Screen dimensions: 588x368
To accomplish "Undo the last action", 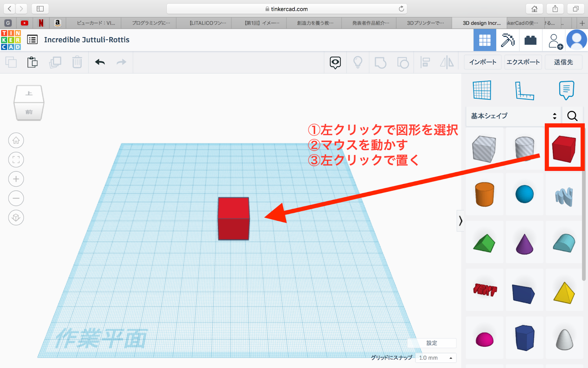I will (99, 62).
